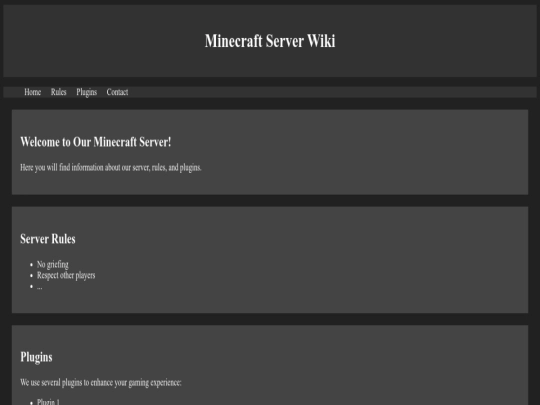Select 'We use several plugins' paragraph text
Screen dimensions: 540x405
tap(101, 383)
